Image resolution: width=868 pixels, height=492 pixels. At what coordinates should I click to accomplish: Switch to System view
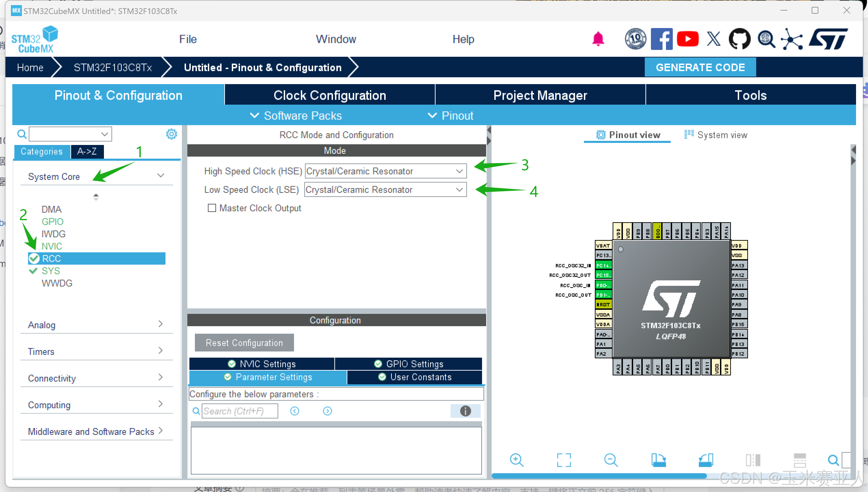tap(716, 135)
